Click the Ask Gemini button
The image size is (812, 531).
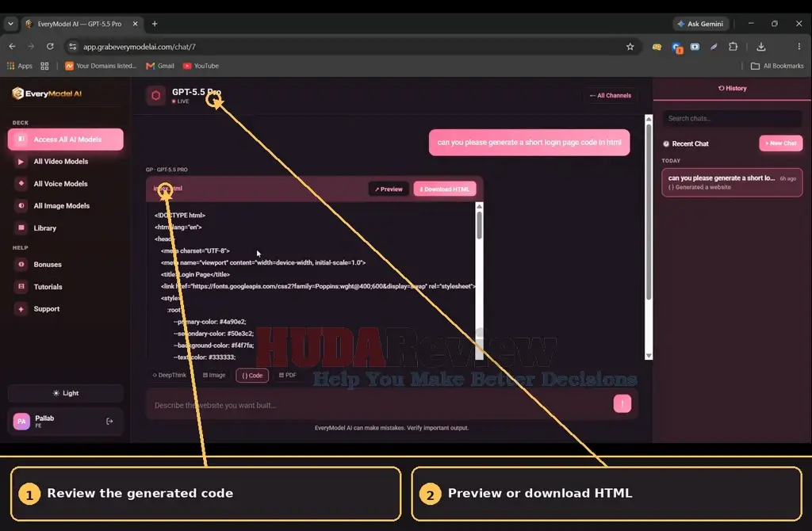tap(701, 24)
